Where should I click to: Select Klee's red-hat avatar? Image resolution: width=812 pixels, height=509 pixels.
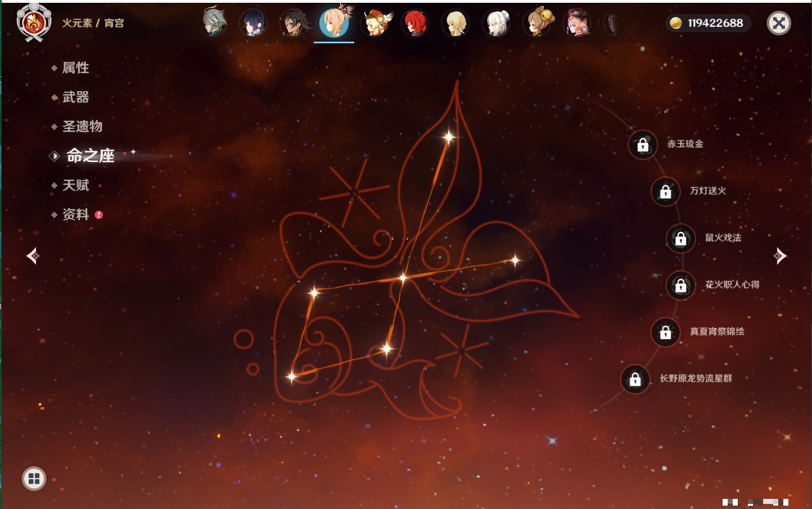click(376, 23)
